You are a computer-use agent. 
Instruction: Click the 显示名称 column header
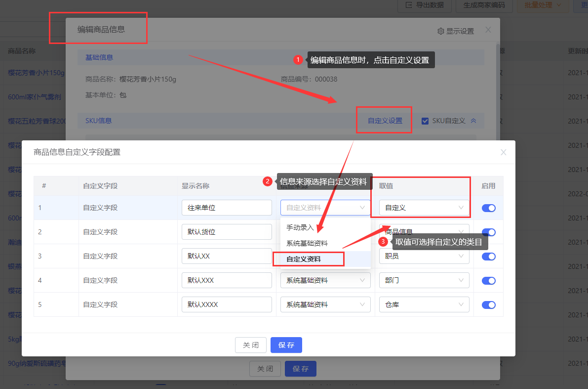196,186
